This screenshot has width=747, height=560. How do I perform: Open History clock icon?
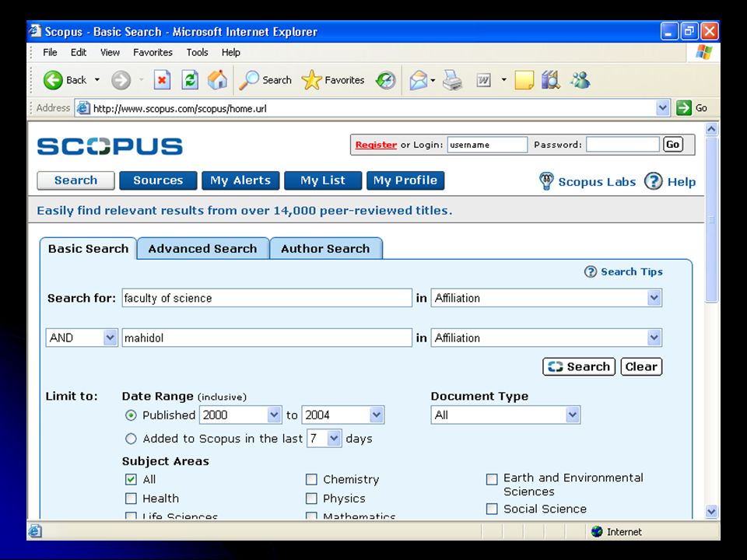point(385,80)
